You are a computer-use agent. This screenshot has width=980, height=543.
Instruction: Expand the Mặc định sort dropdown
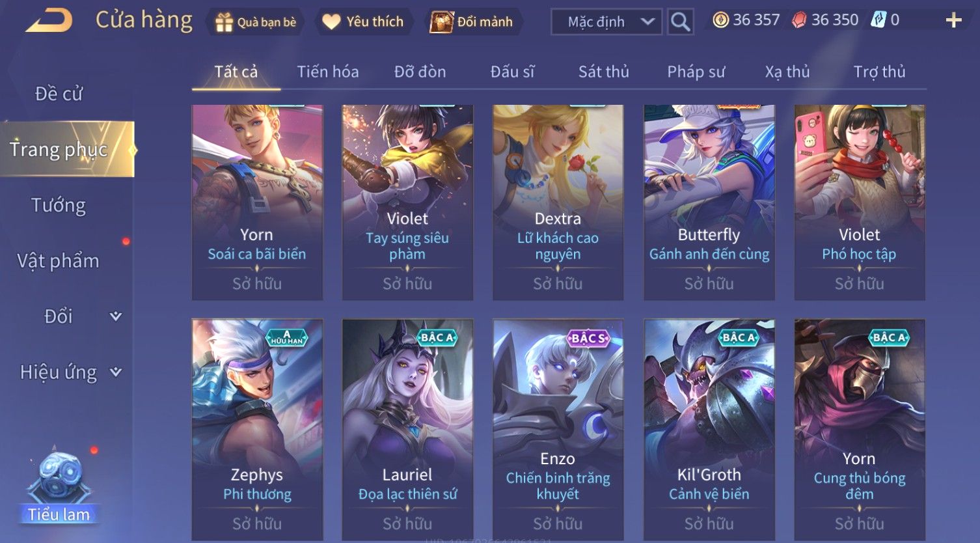point(606,22)
